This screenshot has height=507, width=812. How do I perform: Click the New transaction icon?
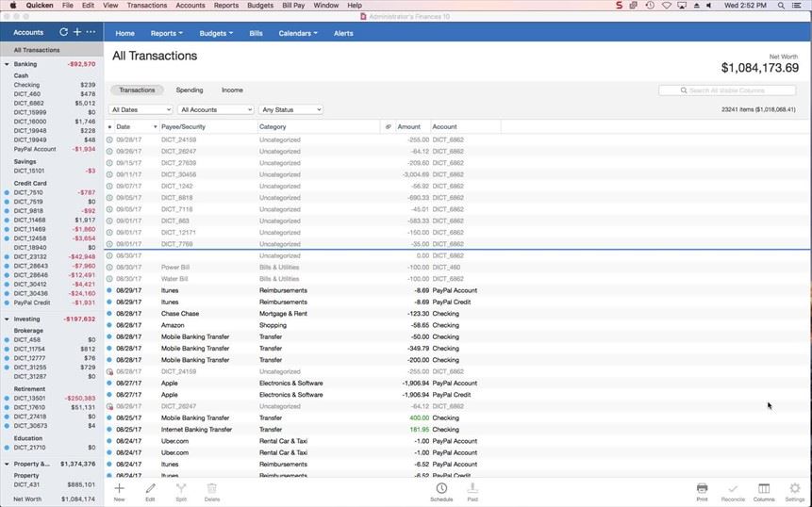click(x=119, y=491)
